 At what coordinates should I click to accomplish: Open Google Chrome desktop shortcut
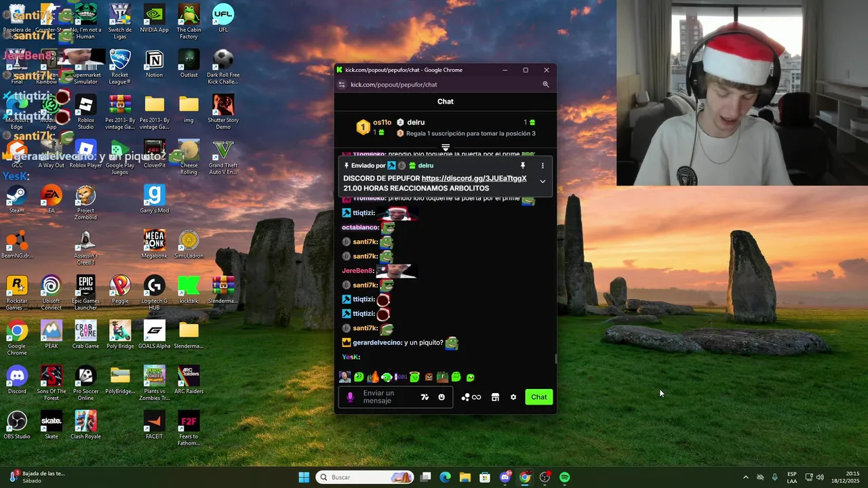(17, 338)
